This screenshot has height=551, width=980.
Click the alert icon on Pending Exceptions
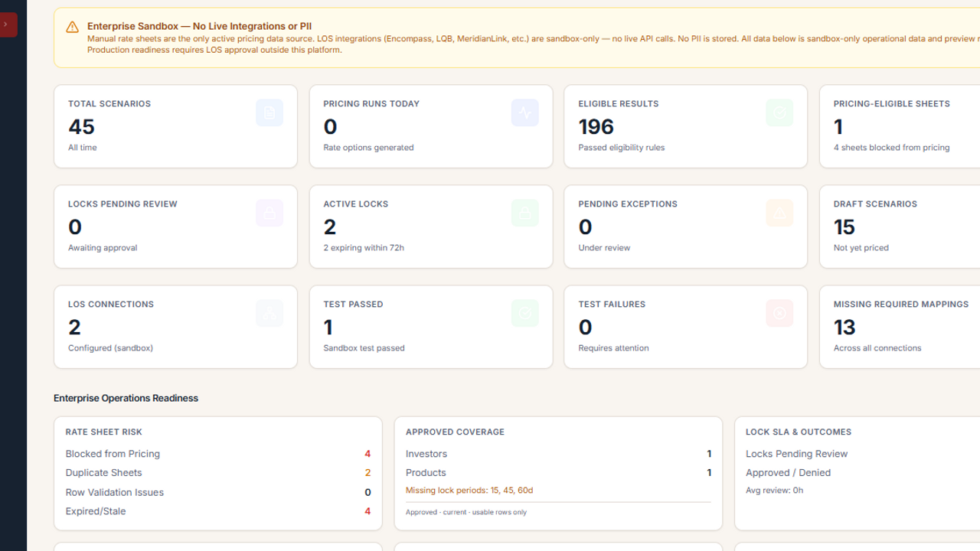779,213
